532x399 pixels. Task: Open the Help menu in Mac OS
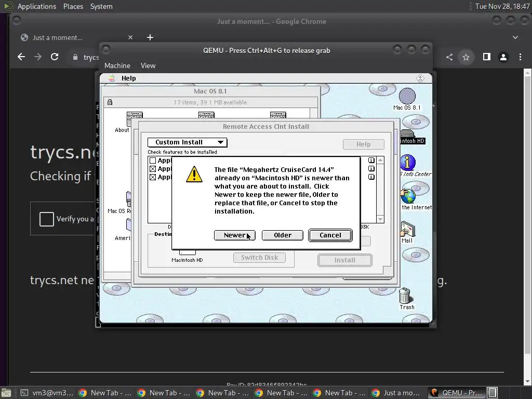point(129,78)
